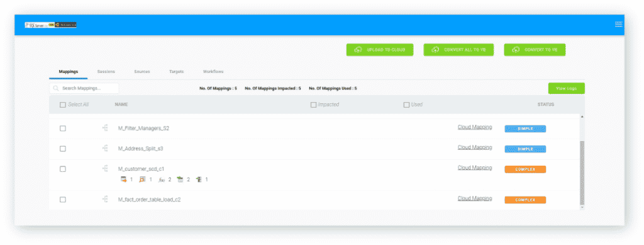Check the box for M_Address_Split_s3
This screenshot has height=245, width=644.
(63, 149)
